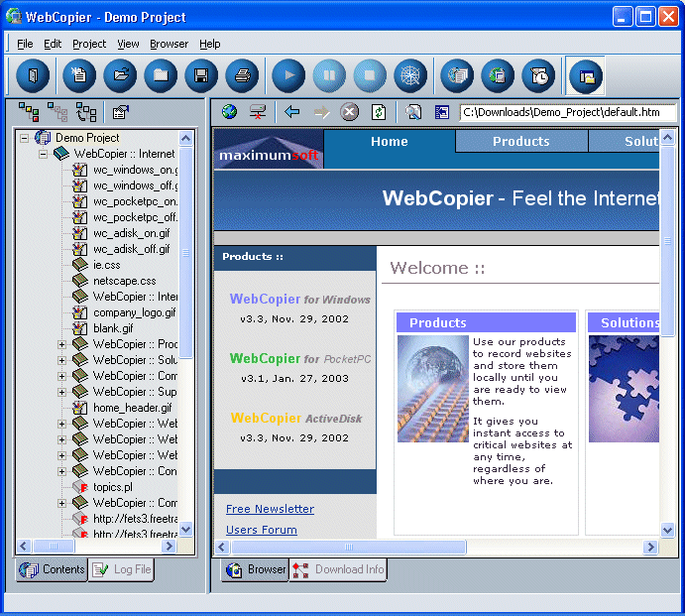Expand the WebCopier :: Solu tree node
The height and width of the screenshot is (616, 685).
[x=61, y=360]
